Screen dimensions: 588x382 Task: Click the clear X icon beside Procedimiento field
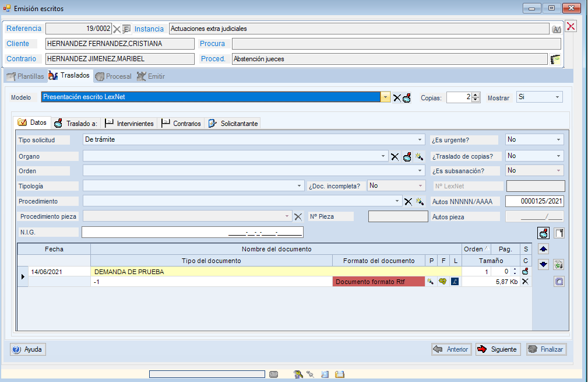coord(408,201)
